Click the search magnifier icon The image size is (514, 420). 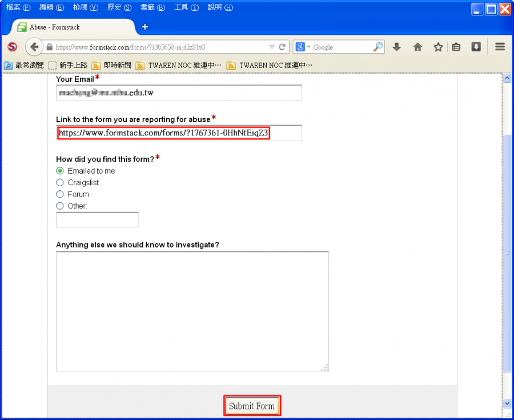[x=378, y=47]
